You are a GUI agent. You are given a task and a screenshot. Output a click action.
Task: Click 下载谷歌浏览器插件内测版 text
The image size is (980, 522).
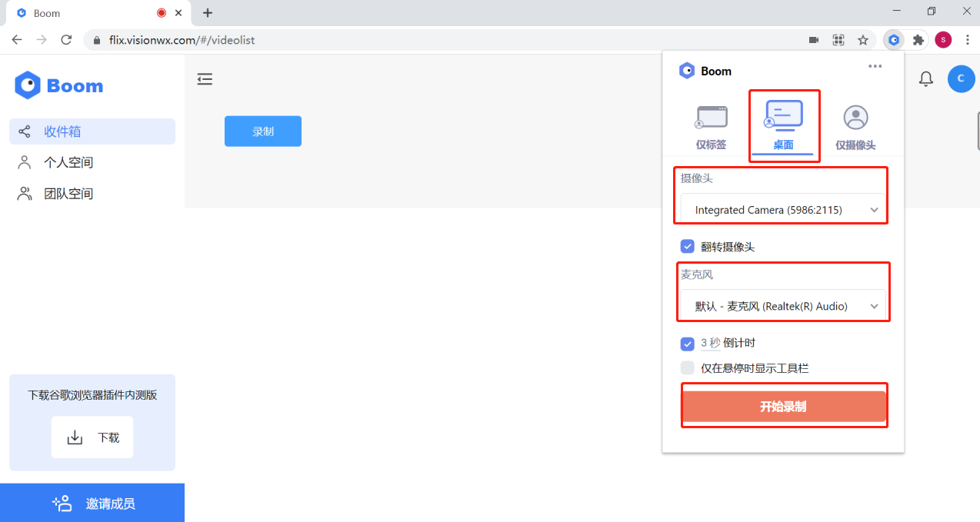(x=92, y=395)
